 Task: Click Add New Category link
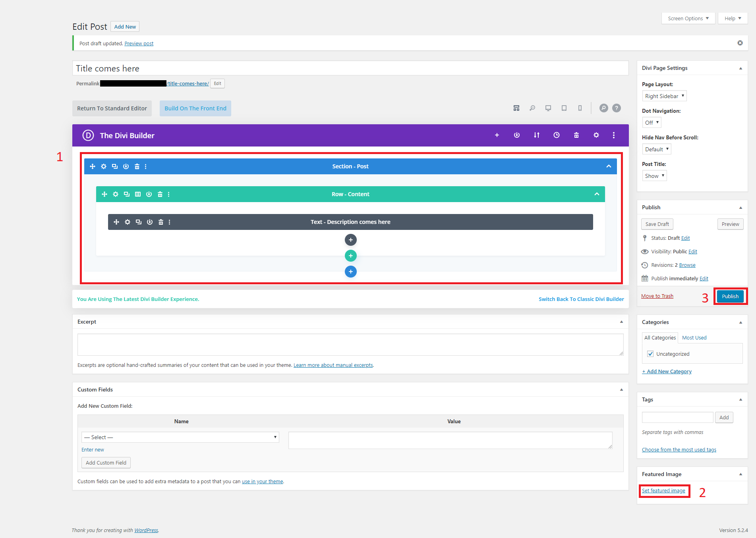[x=667, y=371]
